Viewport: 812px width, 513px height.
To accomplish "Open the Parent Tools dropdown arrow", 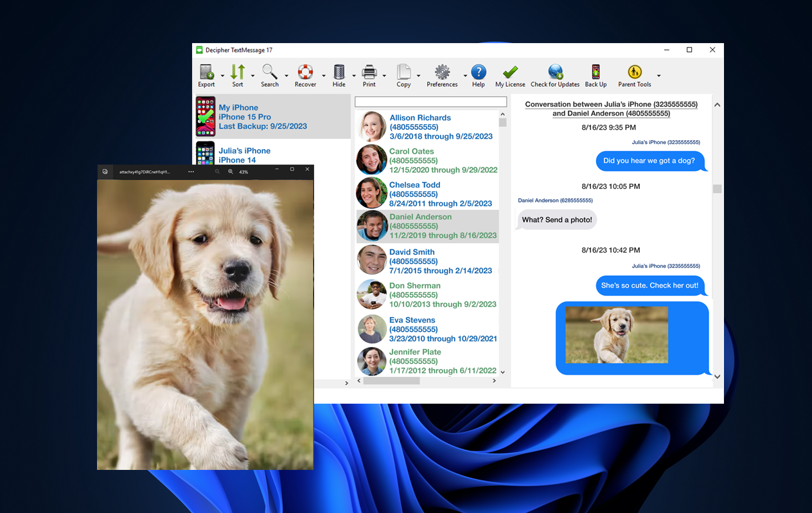I will pos(658,76).
